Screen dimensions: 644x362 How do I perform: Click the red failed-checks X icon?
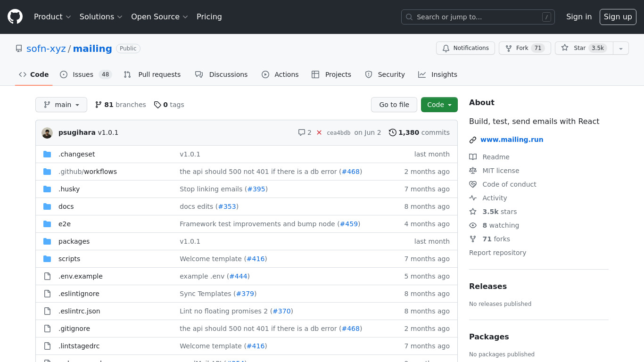319,132
